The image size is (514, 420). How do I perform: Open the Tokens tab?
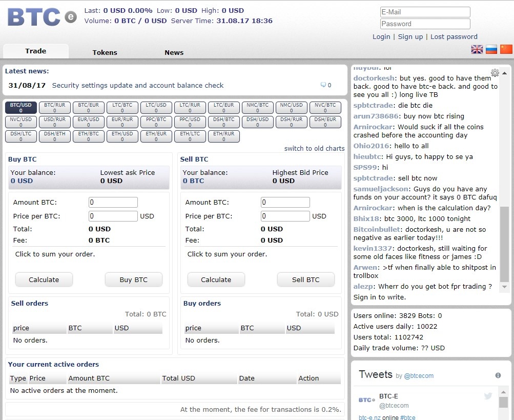point(105,52)
